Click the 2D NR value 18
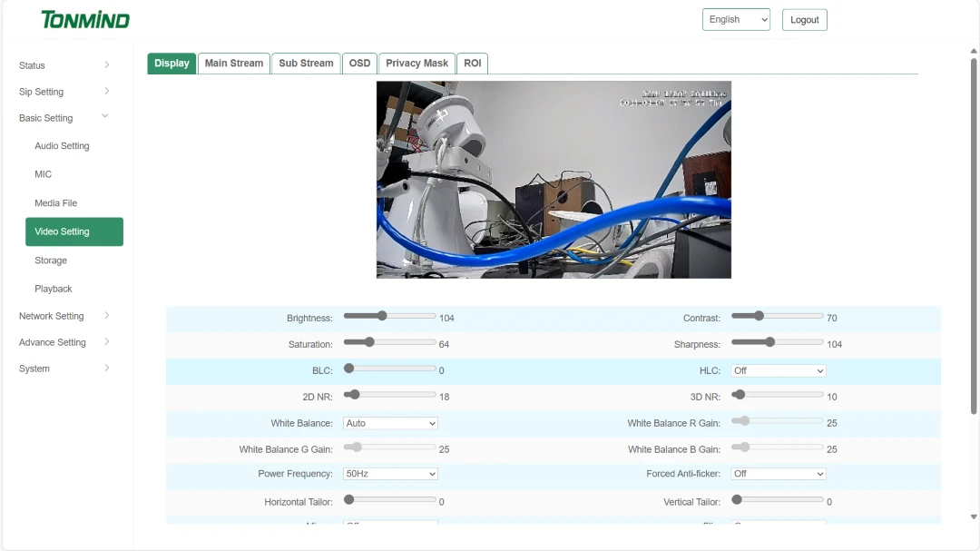The width and height of the screenshot is (980, 551). (444, 397)
